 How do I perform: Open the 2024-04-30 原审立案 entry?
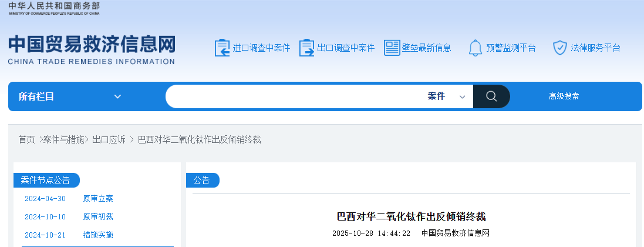click(98, 199)
